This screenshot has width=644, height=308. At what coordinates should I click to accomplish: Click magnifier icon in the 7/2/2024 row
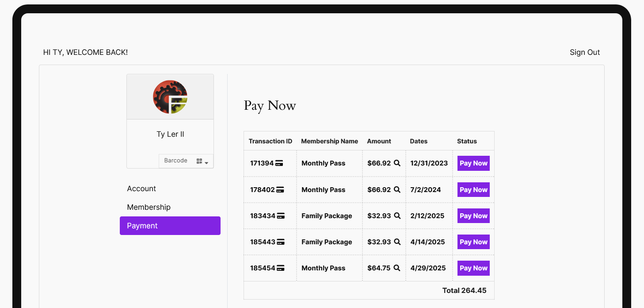[397, 190]
